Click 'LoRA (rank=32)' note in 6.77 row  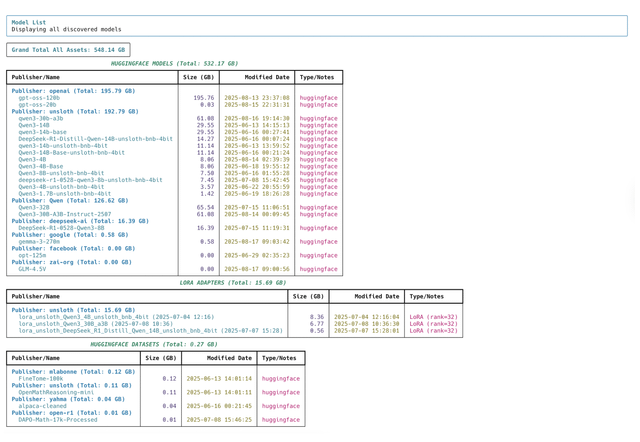433,324
